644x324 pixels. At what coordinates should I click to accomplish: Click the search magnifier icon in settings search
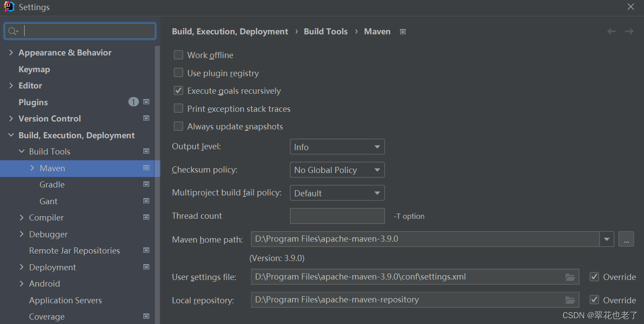point(13,31)
